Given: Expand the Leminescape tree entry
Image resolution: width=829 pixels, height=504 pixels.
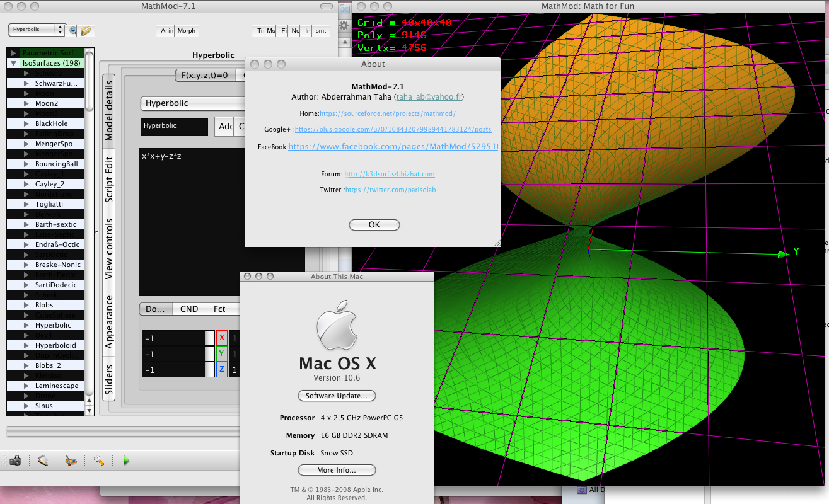Looking at the screenshot, I should click(x=26, y=386).
